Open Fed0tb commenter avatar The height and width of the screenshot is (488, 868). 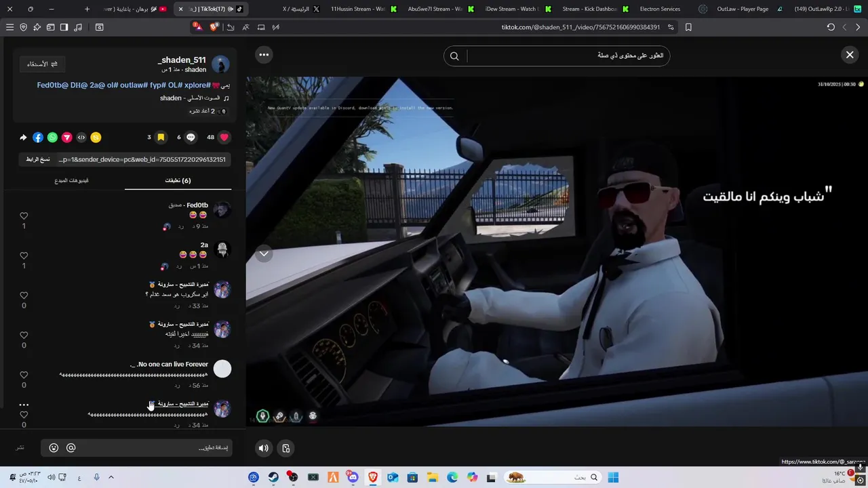222,209
